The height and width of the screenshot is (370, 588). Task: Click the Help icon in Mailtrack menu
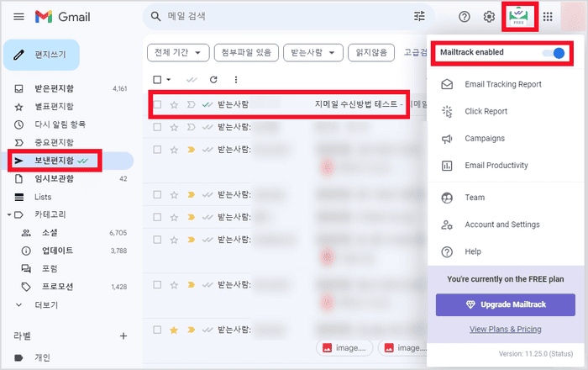[447, 251]
